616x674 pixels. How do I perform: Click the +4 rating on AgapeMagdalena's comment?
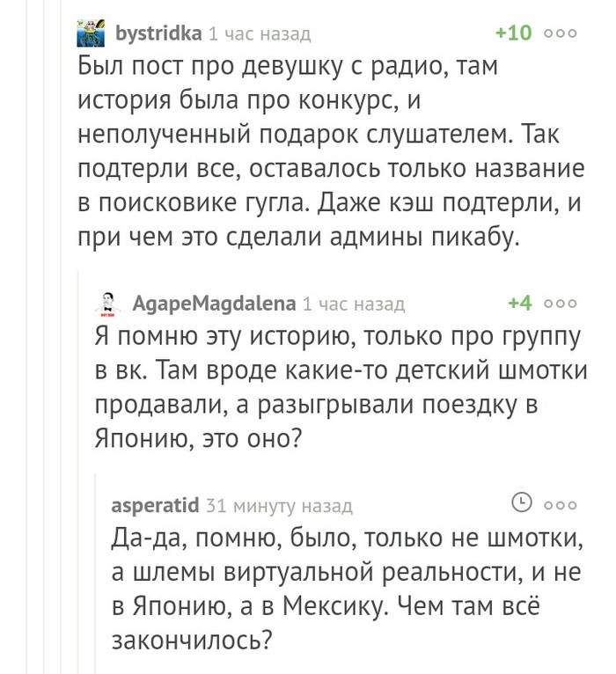click(520, 304)
